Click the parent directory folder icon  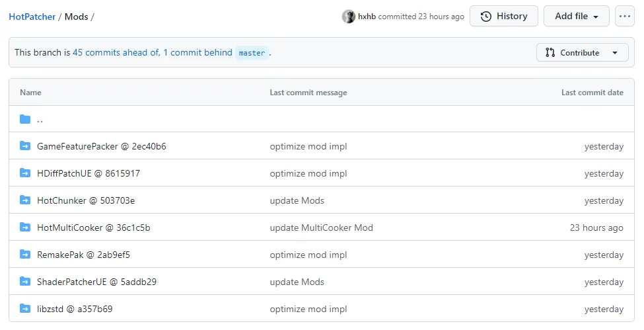(x=25, y=119)
